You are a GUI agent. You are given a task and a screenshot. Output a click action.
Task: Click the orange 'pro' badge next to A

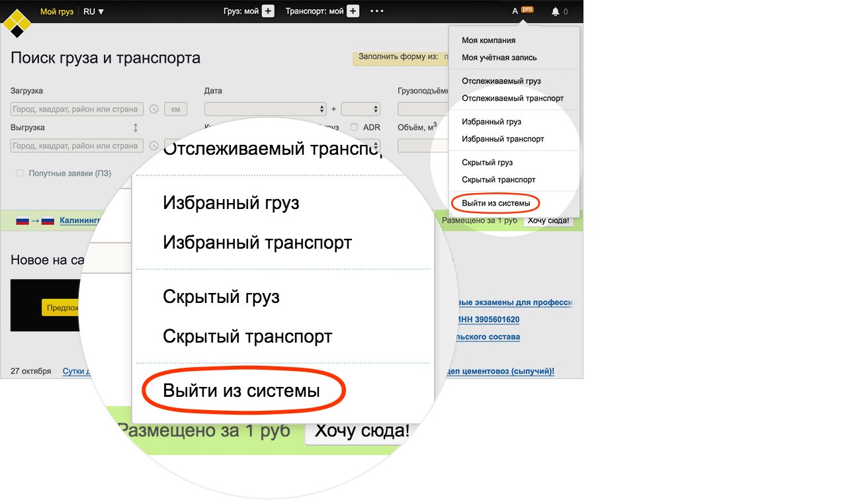[527, 9]
